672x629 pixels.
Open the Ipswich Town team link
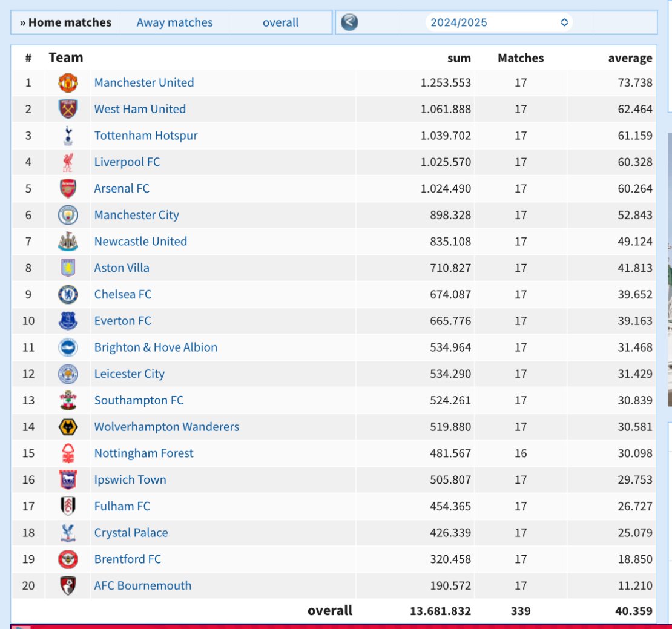(x=130, y=480)
